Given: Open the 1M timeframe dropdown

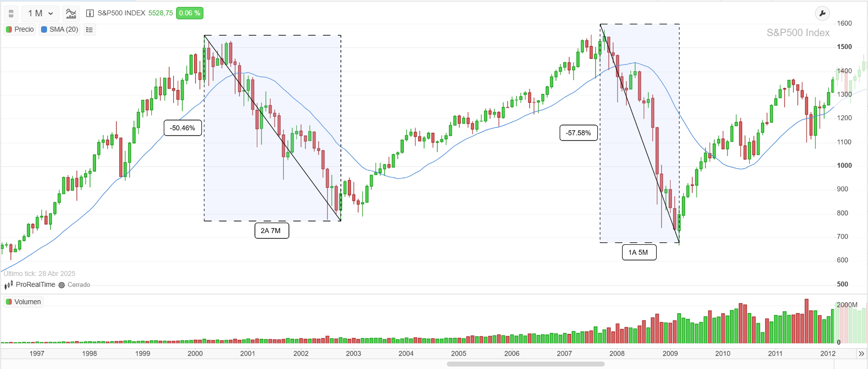Looking at the screenshot, I should coord(40,13).
